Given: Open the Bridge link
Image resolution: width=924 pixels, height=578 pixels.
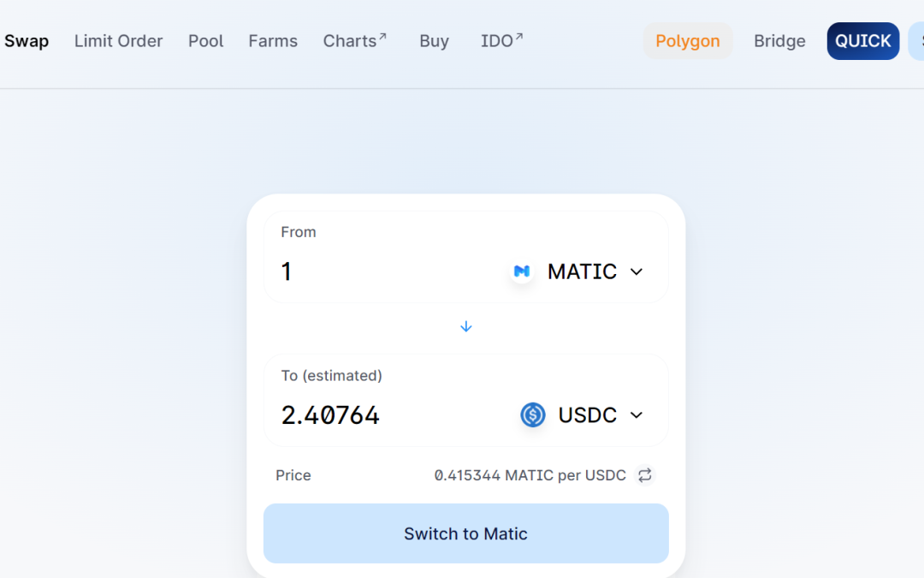Looking at the screenshot, I should click(779, 41).
